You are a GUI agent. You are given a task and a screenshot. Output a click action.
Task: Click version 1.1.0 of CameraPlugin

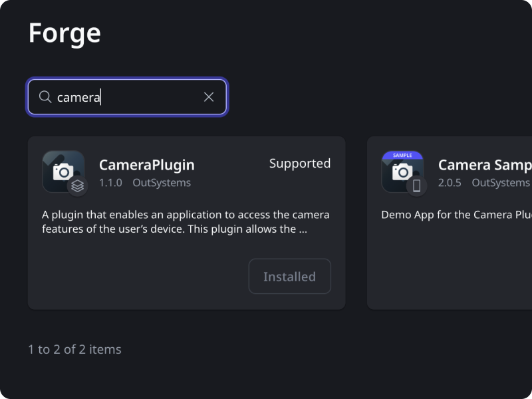pyautogui.click(x=110, y=183)
